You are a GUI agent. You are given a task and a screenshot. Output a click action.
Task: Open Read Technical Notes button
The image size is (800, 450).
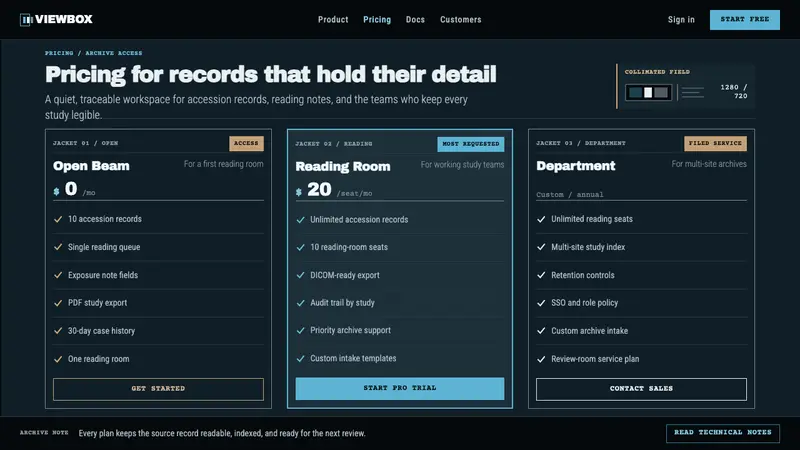tap(722, 433)
